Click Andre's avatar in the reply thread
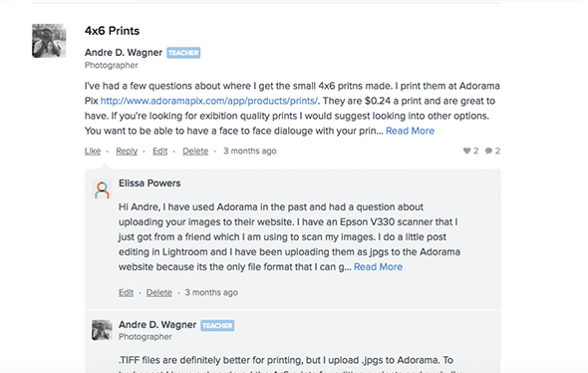The height and width of the screenshot is (373, 588). point(102,330)
